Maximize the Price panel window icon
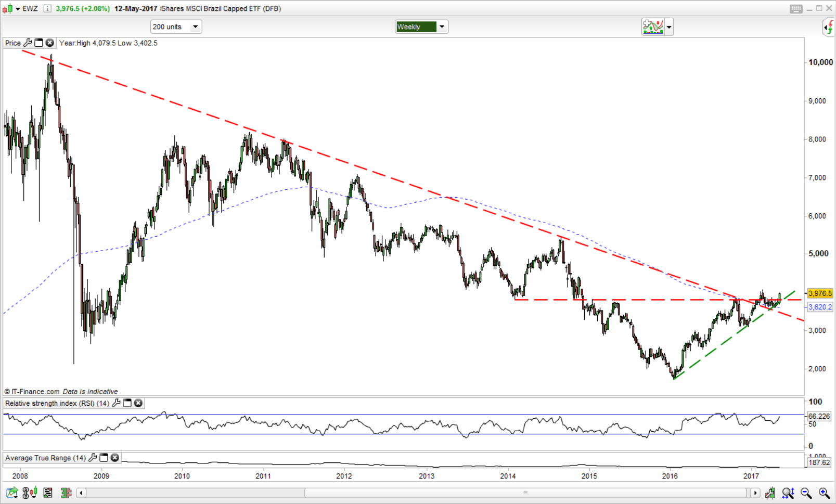 [x=38, y=43]
